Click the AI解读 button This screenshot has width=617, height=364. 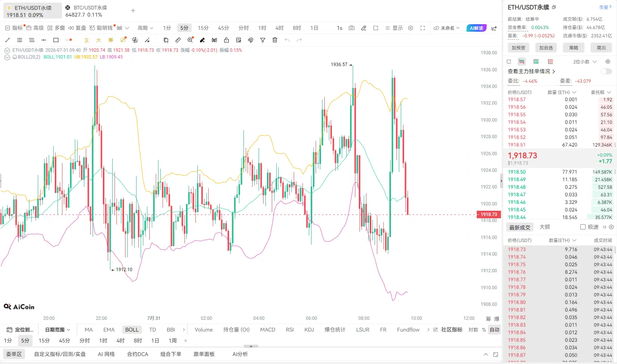coord(476,28)
